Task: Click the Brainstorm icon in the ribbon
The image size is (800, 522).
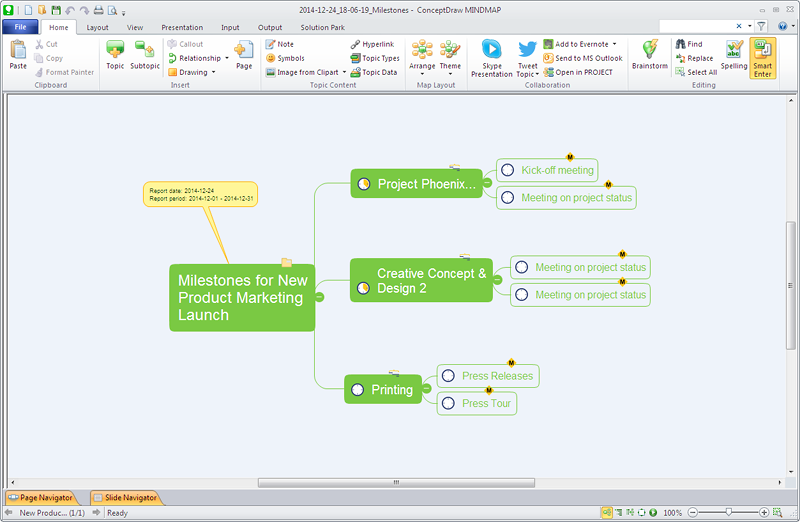Action: click(x=650, y=54)
